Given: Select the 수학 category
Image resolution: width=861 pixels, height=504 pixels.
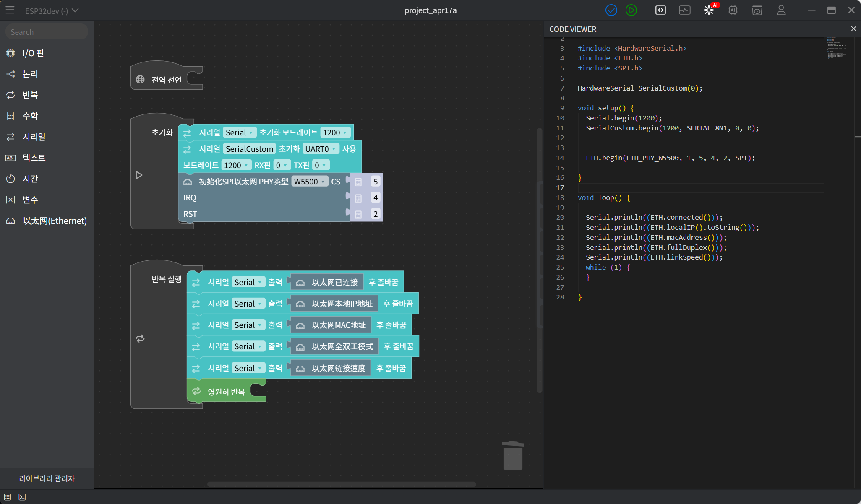Looking at the screenshot, I should pos(47,116).
